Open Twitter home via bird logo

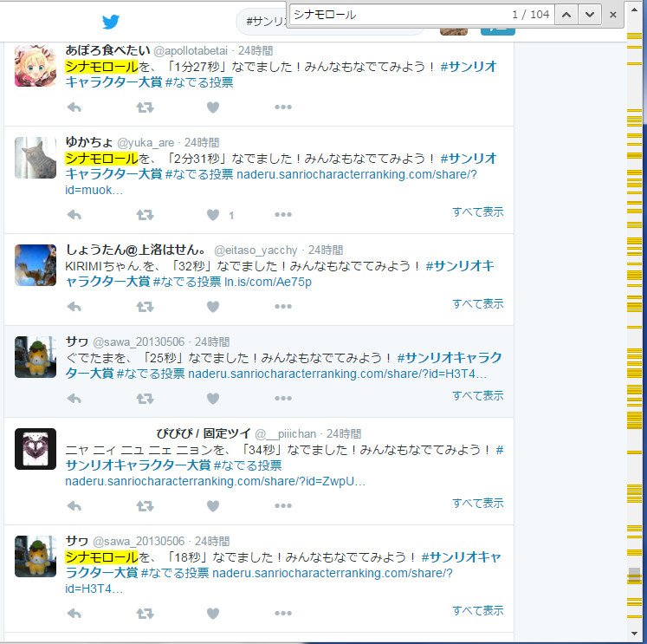point(111,22)
